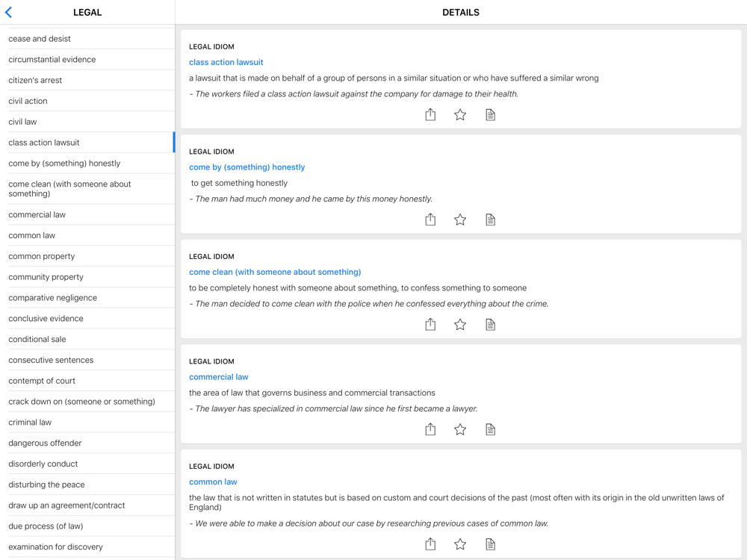747x560 pixels.
Task: Share the come by (something) honestly idiom
Action: point(430,220)
